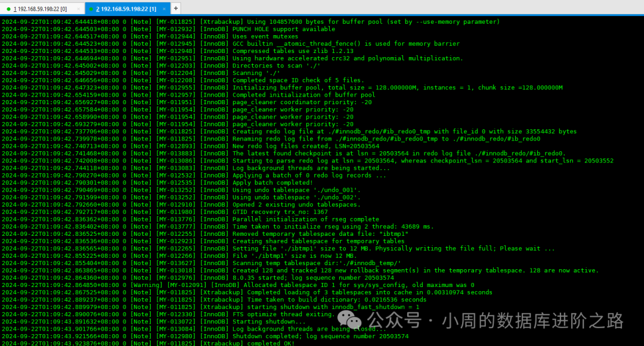Open a new session tab with plus button
Viewport: 644px width, 346px height.
(176, 8)
